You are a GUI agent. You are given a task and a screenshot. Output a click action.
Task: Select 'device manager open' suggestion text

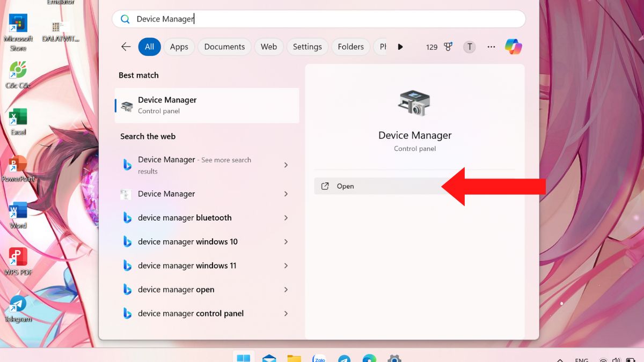pyautogui.click(x=176, y=290)
